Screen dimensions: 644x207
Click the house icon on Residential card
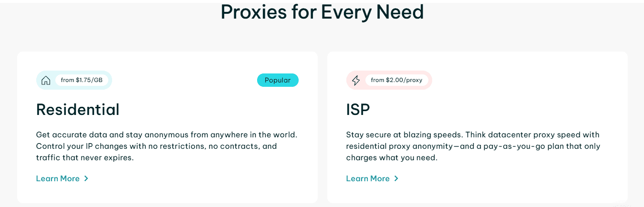[46, 80]
